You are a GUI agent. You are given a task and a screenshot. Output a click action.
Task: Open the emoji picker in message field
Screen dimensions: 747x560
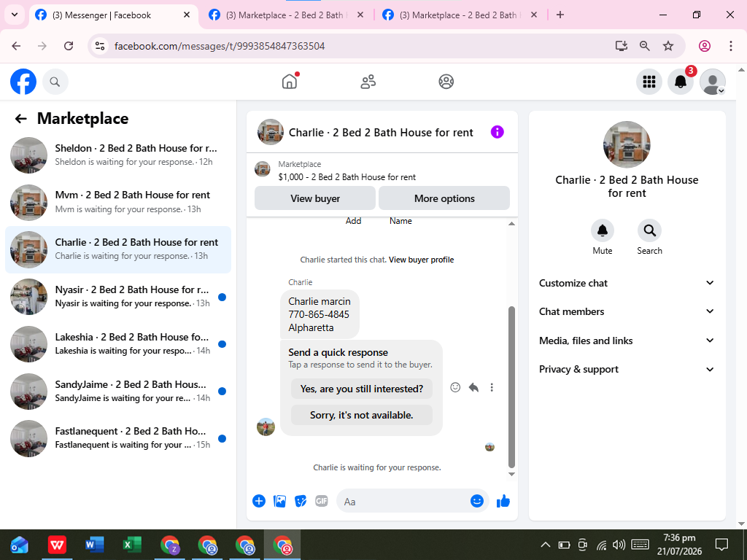[477, 501]
